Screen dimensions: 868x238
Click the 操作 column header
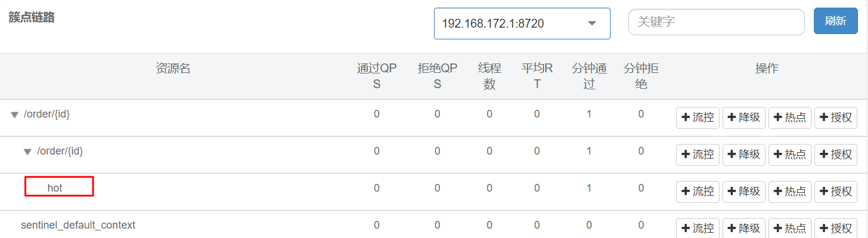pyautogui.click(x=767, y=69)
